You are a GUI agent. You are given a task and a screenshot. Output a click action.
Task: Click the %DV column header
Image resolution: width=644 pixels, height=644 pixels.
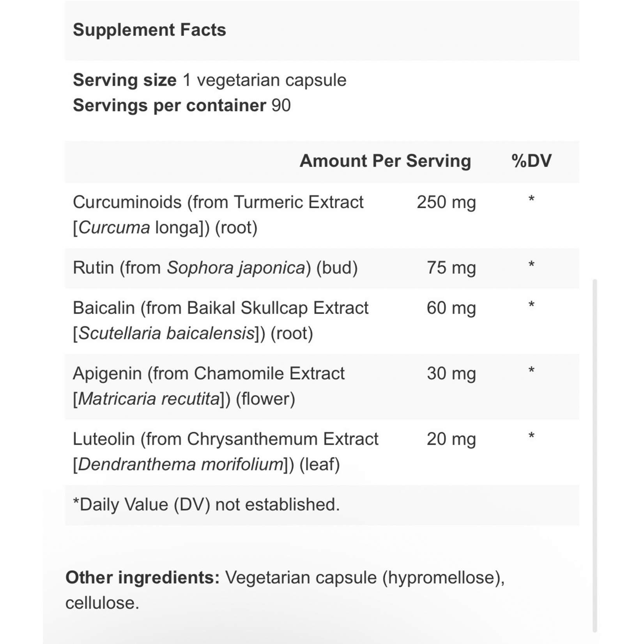point(531,161)
